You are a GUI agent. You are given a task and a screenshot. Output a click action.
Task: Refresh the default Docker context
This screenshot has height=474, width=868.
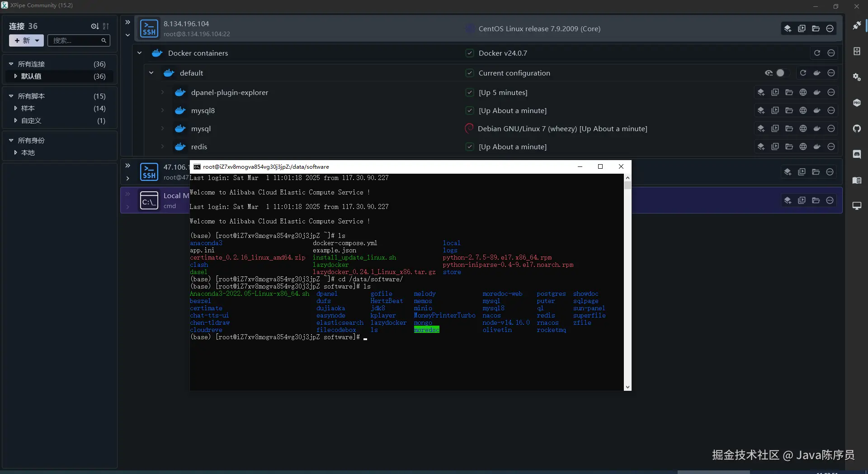803,73
